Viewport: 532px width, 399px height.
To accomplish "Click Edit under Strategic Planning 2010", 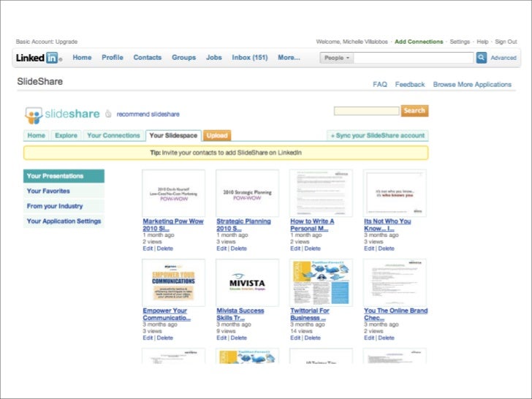I will (x=221, y=248).
